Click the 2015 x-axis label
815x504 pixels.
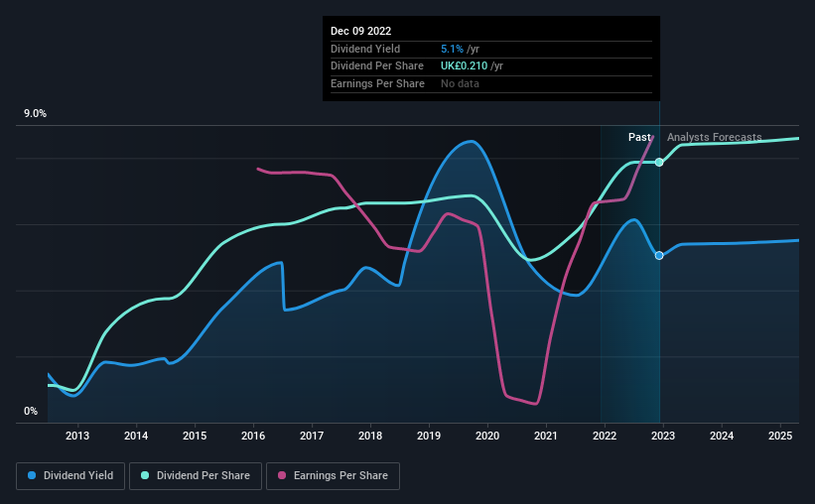[195, 436]
